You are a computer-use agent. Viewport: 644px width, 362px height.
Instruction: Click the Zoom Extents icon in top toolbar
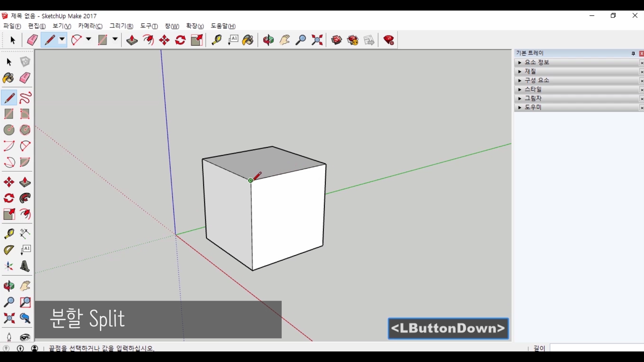coord(317,40)
